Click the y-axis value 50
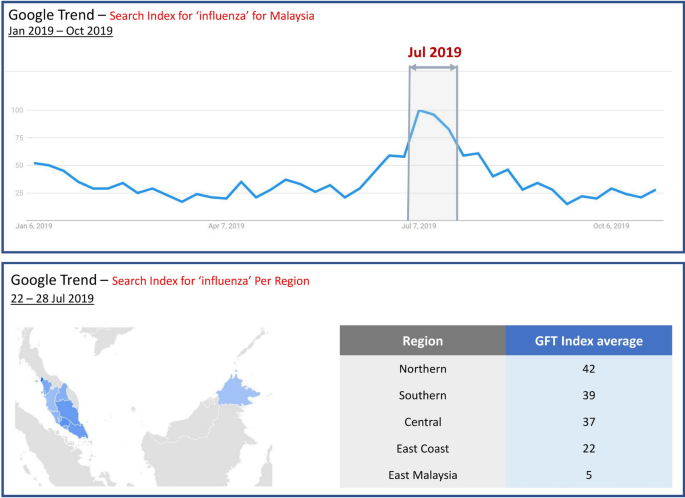The width and height of the screenshot is (685, 498). point(19,165)
